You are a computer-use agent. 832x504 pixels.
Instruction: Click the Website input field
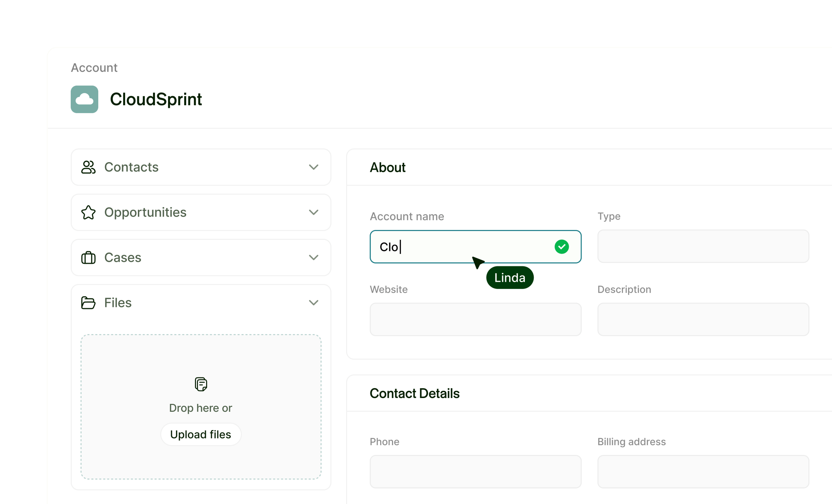coord(475,319)
